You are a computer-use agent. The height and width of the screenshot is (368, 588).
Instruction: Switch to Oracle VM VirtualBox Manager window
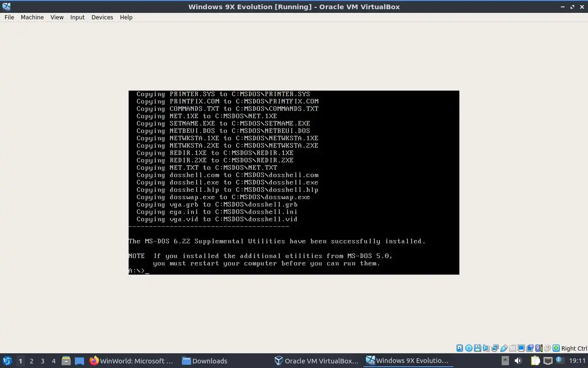[317, 361]
